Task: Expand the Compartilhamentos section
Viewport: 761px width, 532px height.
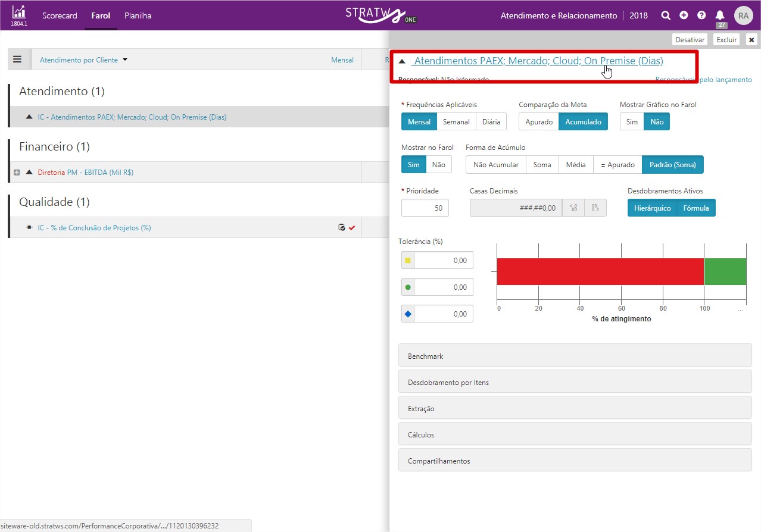Action: pos(575,461)
